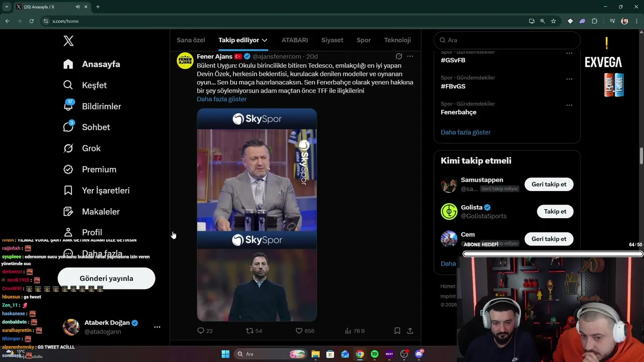Click Windows taskbar search box Ara
Viewport: 644px width, 362px height.
pyautogui.click(x=271, y=354)
